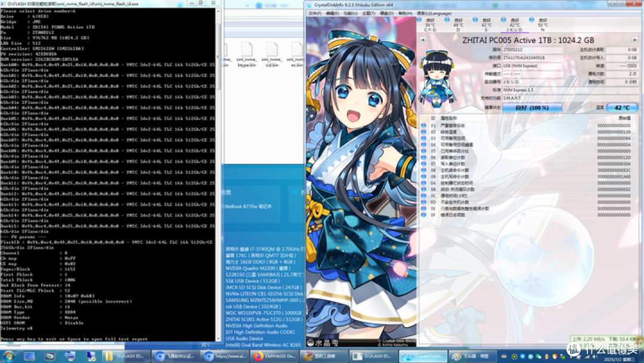Open the smi_nvme_cid.bin file in Explorer
The height and width of the screenshot is (363, 644).
pos(272,54)
